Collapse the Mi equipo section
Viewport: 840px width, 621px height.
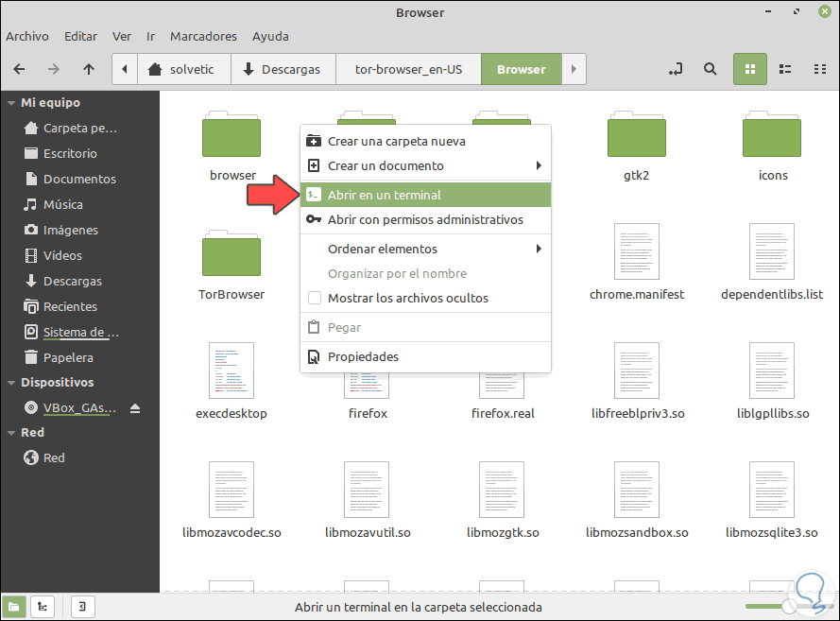coord(11,103)
